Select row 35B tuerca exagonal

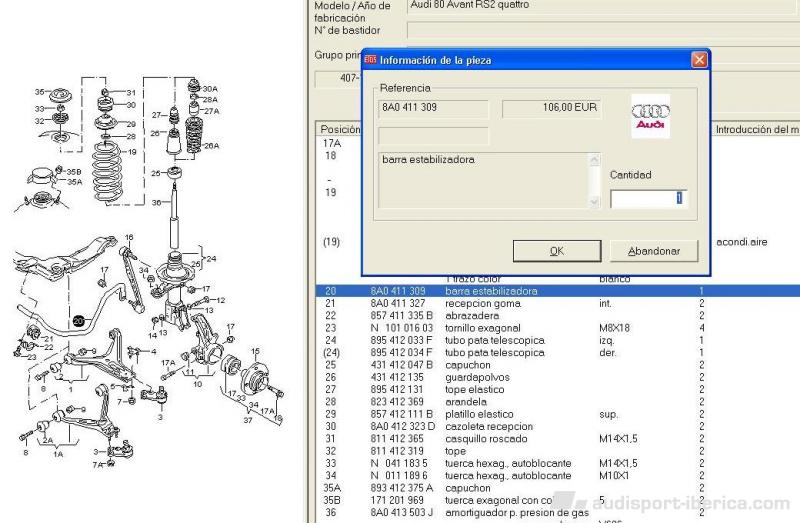[x=558, y=500]
